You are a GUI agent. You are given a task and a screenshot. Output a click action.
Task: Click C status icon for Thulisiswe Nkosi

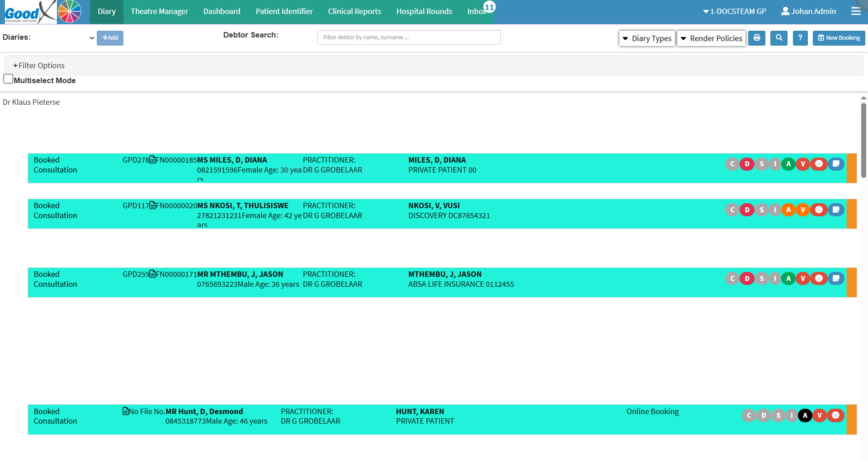click(732, 210)
